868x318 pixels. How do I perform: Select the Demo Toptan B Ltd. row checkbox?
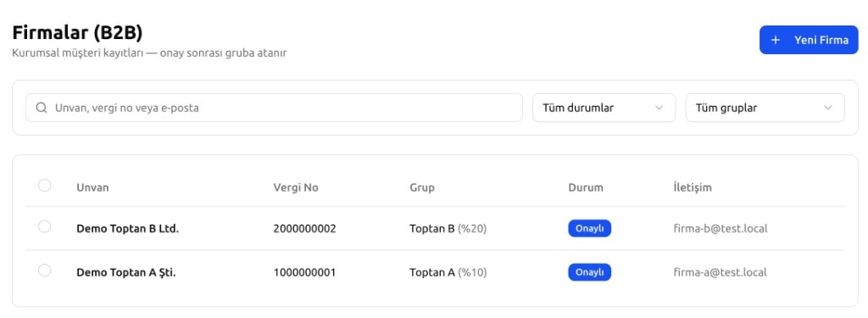point(44,226)
